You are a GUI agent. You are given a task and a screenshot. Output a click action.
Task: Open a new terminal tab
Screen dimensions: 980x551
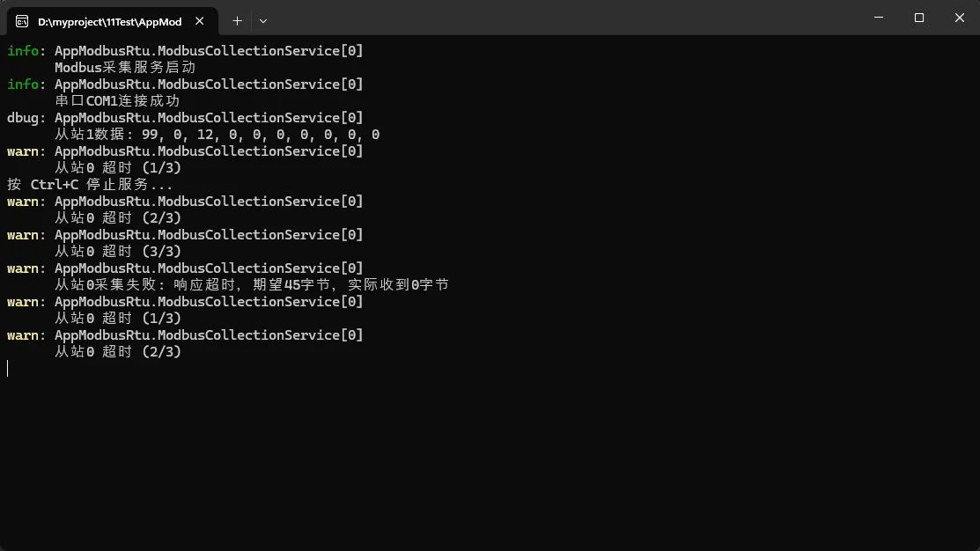click(x=237, y=20)
